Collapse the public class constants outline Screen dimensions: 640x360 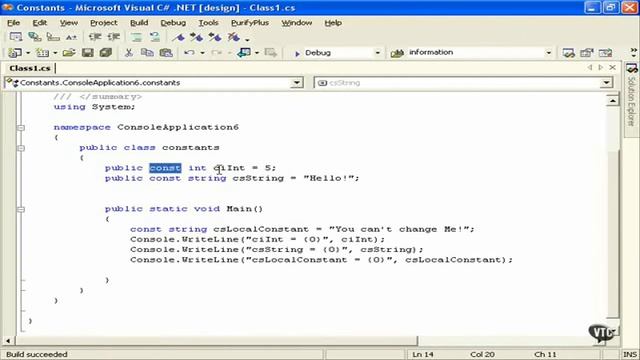click(x=21, y=148)
